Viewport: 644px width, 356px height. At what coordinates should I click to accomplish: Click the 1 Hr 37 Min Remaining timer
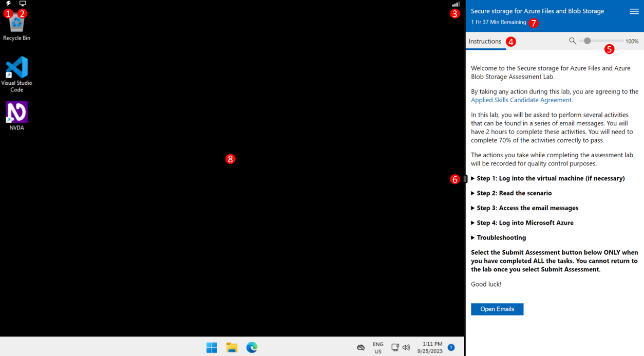click(x=499, y=22)
